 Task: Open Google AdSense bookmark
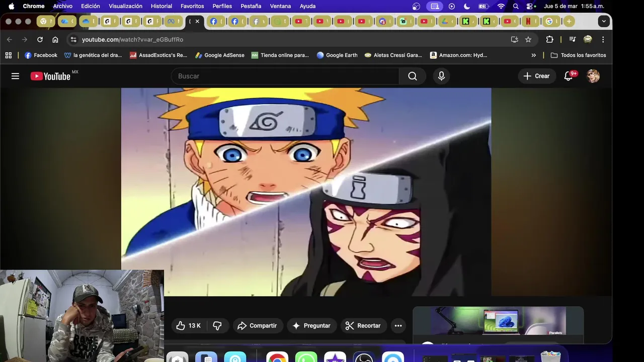tap(219, 55)
